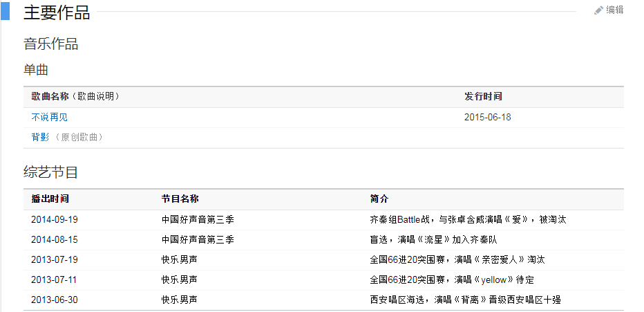Click the 节目名称 column header

click(x=180, y=199)
